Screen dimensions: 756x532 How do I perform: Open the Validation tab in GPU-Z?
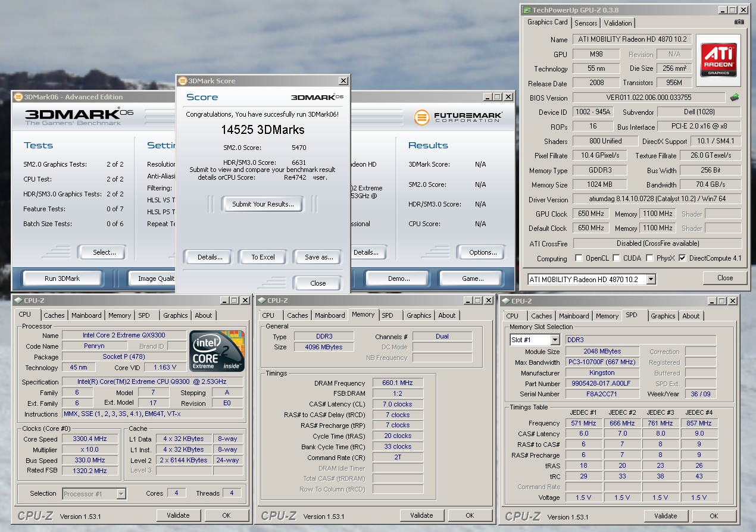(x=617, y=23)
